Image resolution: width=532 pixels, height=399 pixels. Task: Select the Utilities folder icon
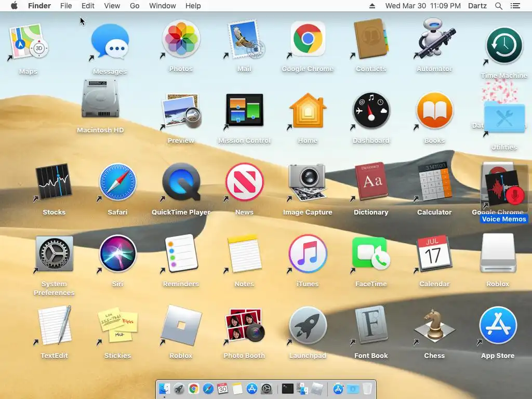504,117
